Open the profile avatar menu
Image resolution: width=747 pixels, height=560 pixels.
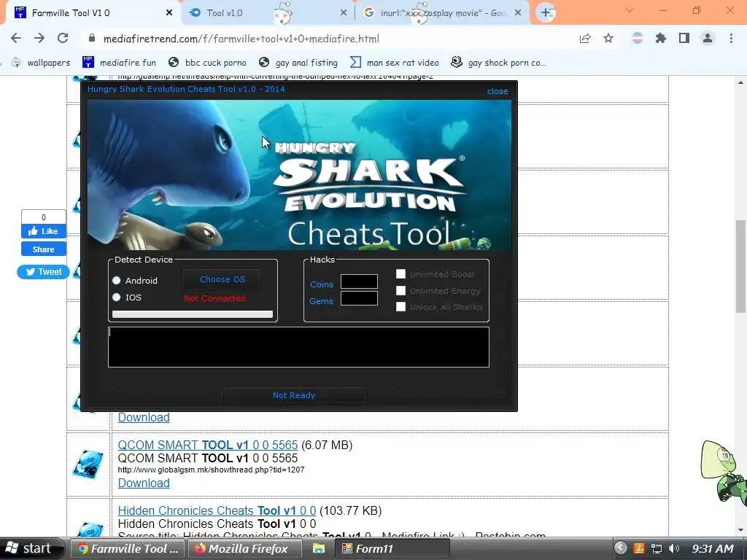[708, 38]
